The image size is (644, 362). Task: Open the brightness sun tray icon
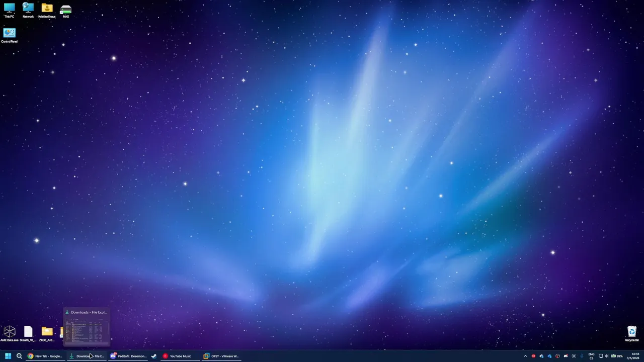click(574, 356)
